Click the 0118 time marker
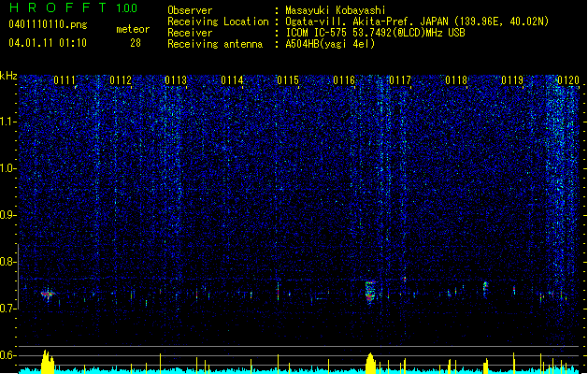 456,80
